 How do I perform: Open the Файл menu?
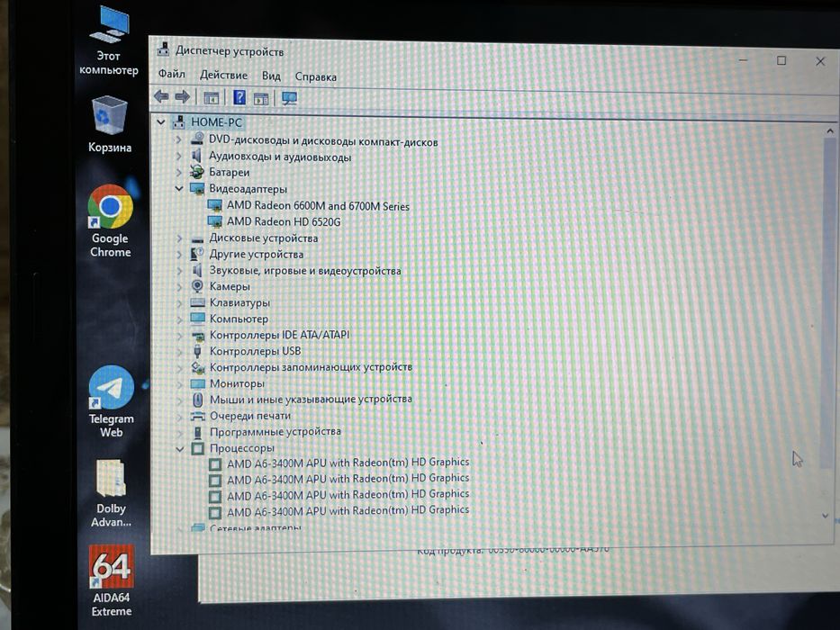[171, 74]
